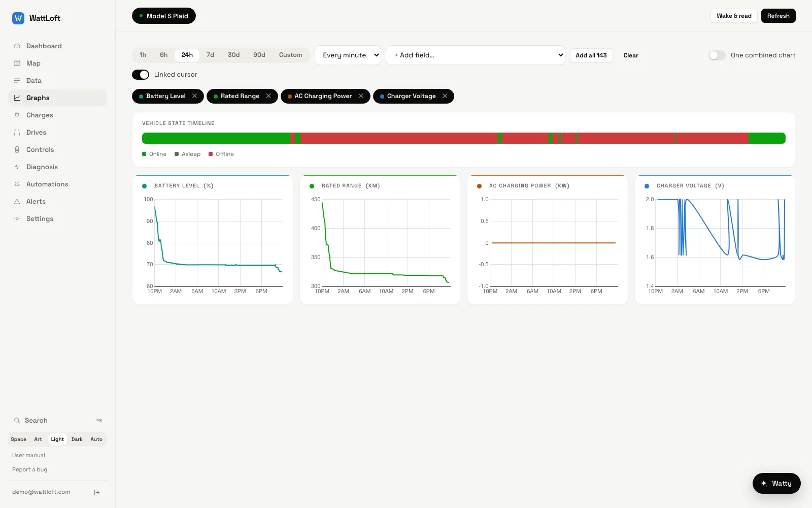Select the 1h time range
This screenshot has width=812, height=508.
(143, 55)
